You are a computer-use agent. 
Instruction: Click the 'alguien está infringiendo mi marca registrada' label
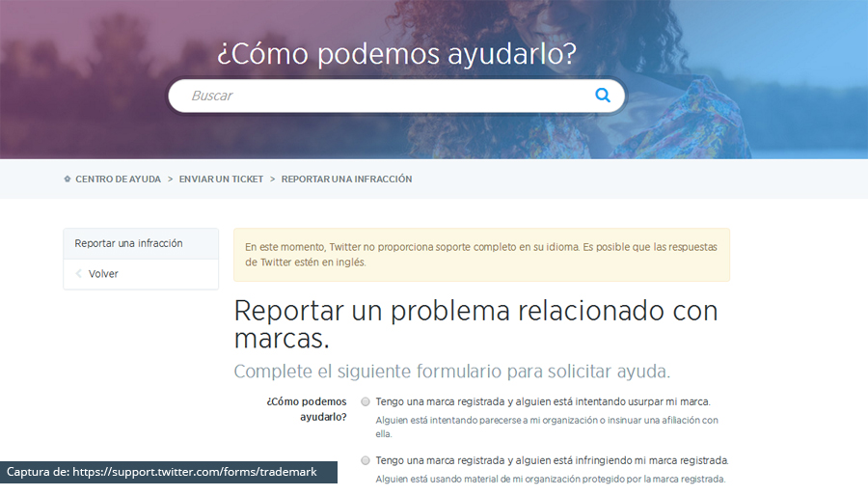552,460
